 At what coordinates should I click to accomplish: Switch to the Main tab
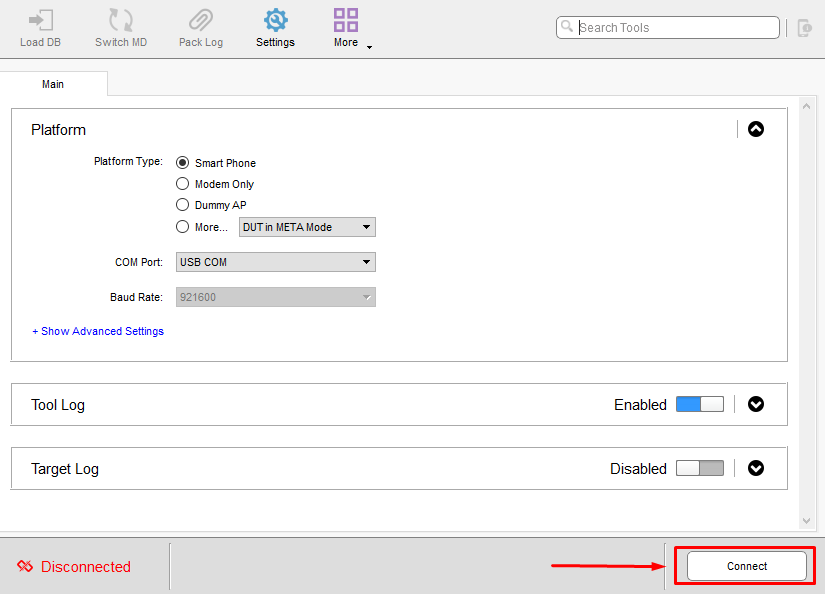click(x=53, y=84)
